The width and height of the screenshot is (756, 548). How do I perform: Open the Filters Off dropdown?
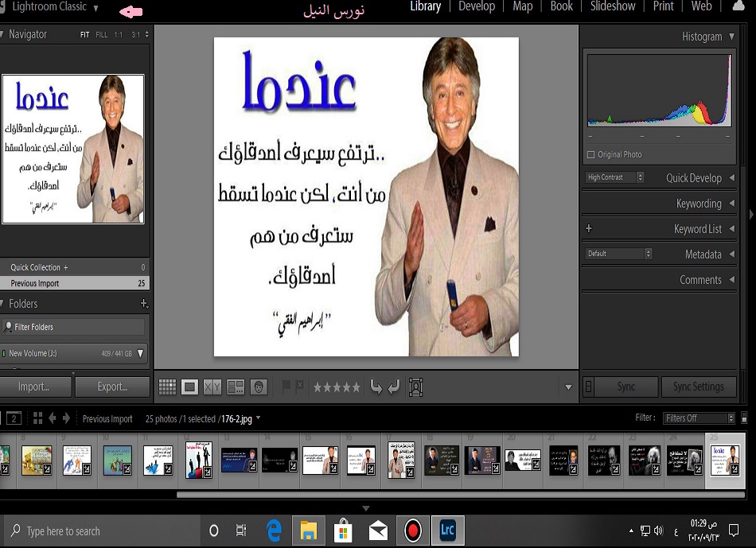tap(699, 418)
